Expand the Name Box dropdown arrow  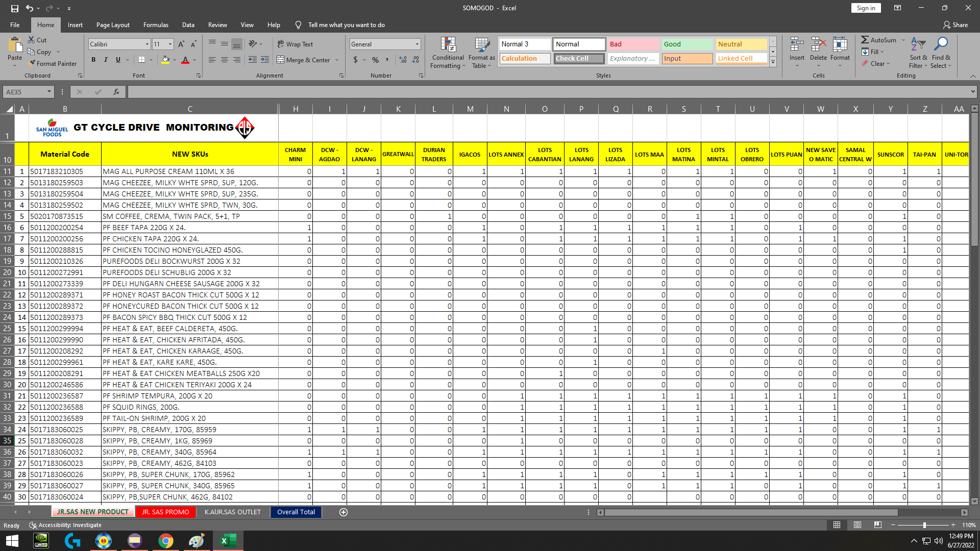49,92
